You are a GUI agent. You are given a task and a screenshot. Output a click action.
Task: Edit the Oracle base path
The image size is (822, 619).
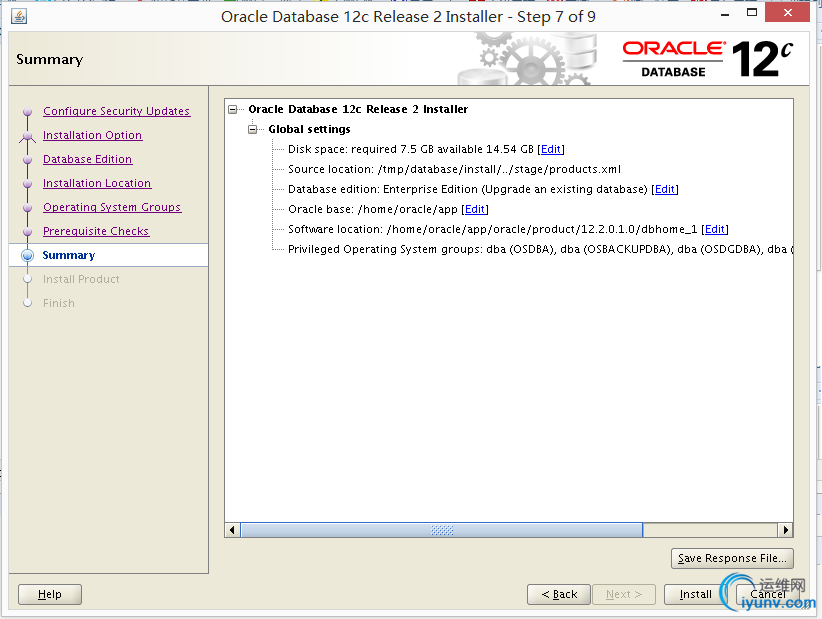point(475,209)
